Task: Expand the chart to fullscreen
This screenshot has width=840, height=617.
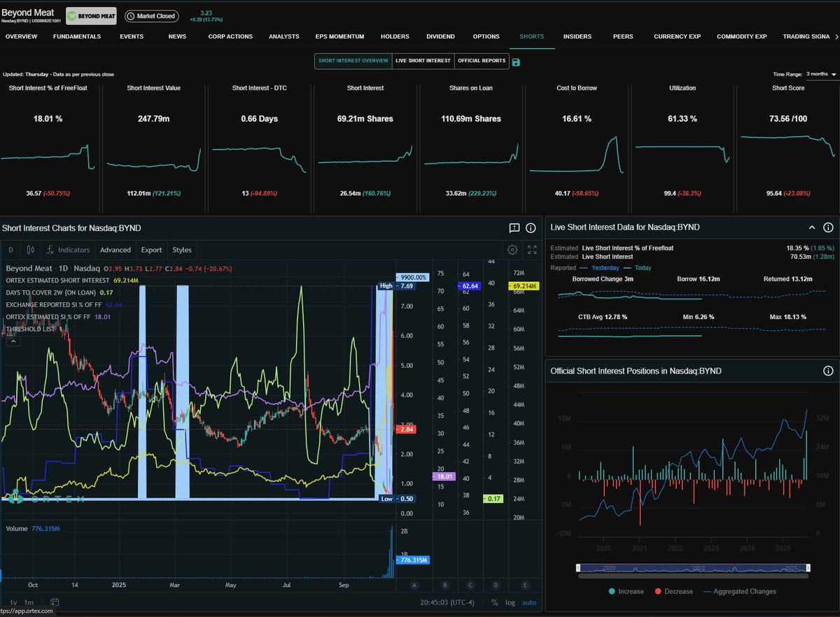Action: [532, 250]
